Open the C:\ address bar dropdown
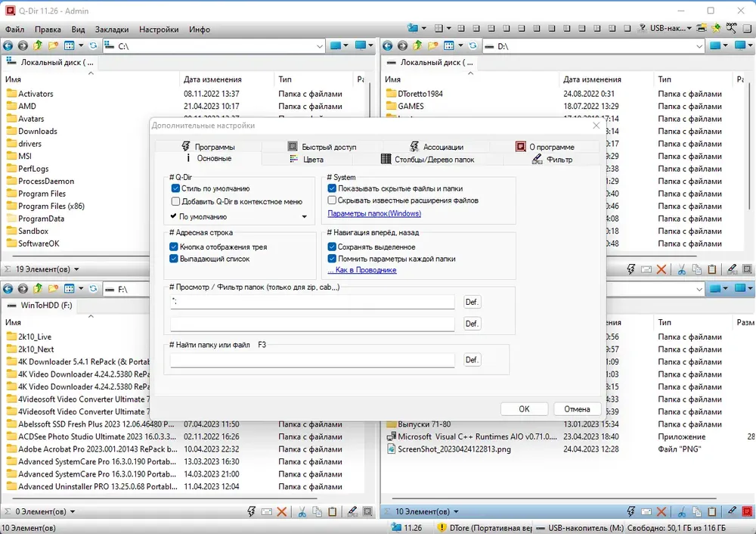 click(x=319, y=46)
